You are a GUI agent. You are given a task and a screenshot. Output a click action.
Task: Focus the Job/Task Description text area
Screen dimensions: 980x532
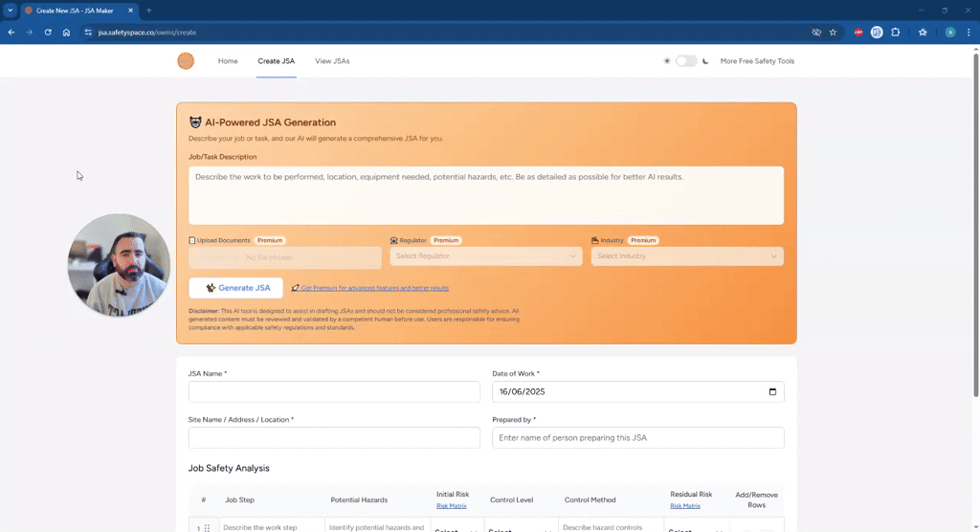(x=486, y=195)
